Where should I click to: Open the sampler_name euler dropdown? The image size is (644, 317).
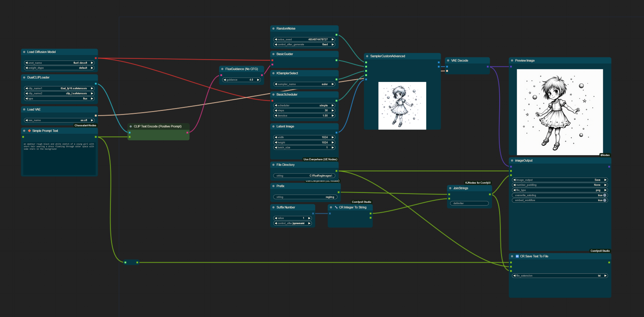click(304, 84)
